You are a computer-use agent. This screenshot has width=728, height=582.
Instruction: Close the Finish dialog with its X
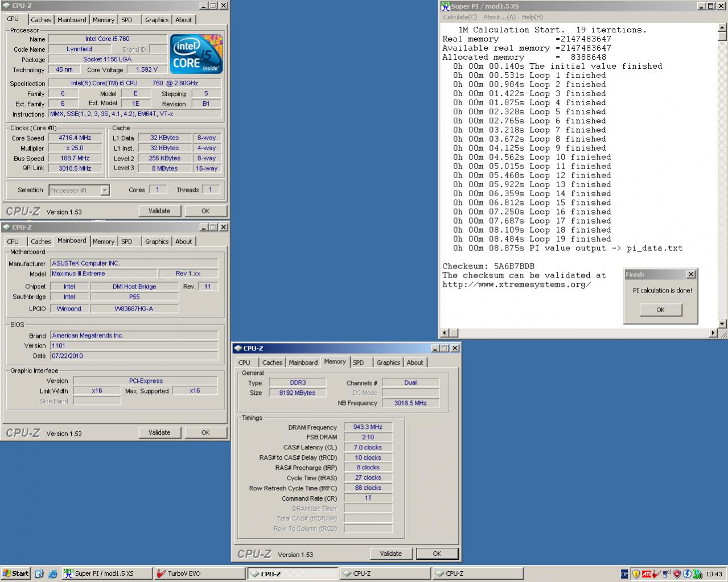pyautogui.click(x=690, y=274)
